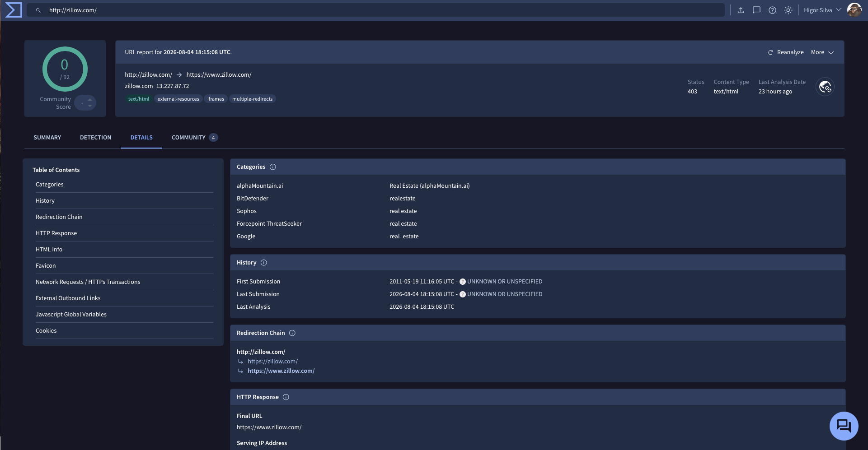The image size is (868, 450).
Task: Click the Last Analysis date value in History
Action: pyautogui.click(x=422, y=307)
